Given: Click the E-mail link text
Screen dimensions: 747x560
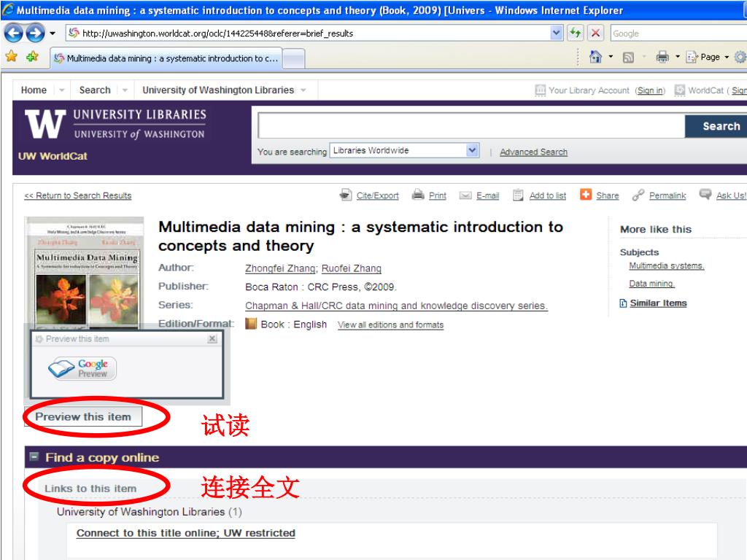Looking at the screenshot, I should click(487, 195).
